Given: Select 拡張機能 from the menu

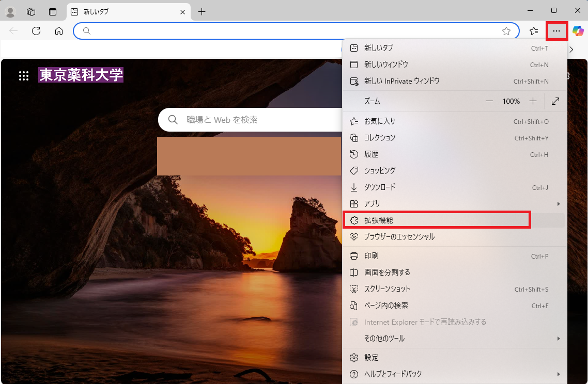Looking at the screenshot, I should pos(437,219).
